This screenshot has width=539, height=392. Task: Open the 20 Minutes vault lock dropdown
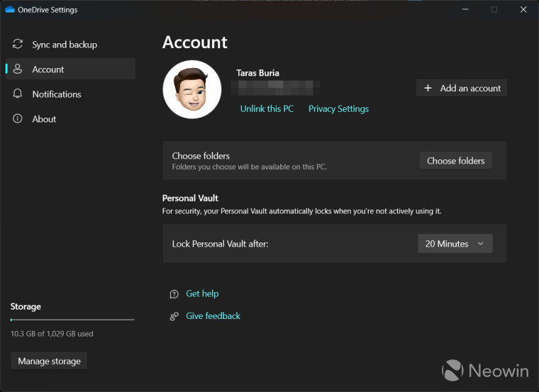click(x=455, y=244)
